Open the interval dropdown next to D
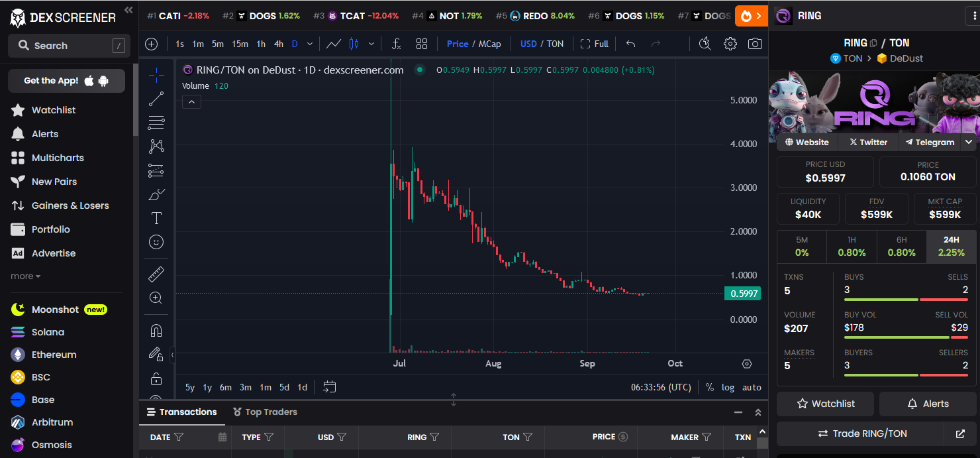Screen dimensions: 980x458 tap(309, 44)
